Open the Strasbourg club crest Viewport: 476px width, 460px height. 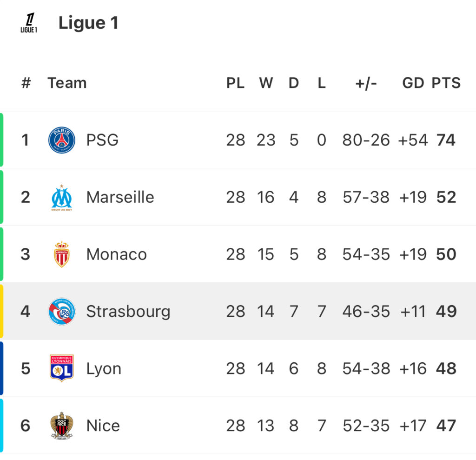pyautogui.click(x=62, y=312)
